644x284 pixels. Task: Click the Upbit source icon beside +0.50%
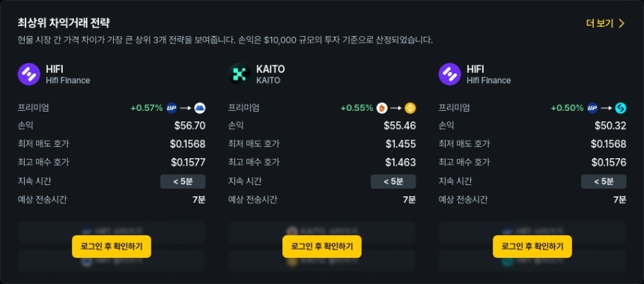[x=592, y=108]
